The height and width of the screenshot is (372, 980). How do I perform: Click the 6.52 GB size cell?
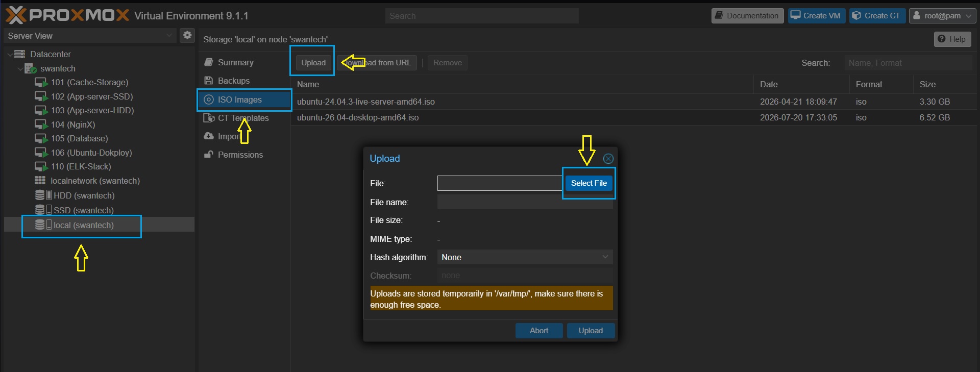point(935,117)
